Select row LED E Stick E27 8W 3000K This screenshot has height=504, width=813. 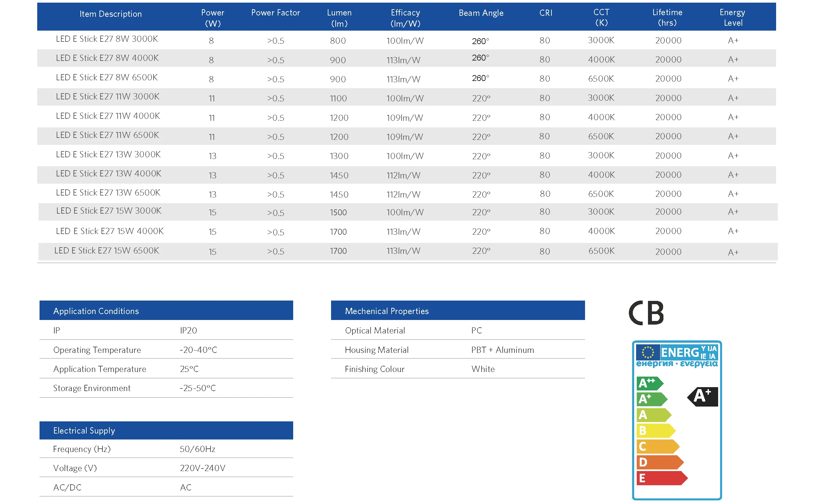[x=406, y=40]
